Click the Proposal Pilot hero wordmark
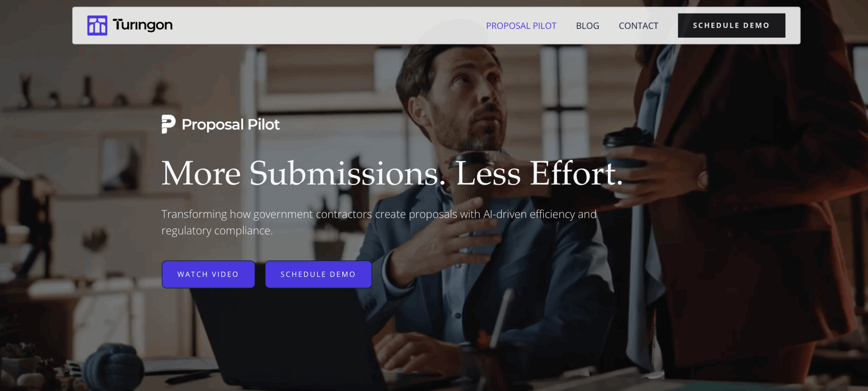 231,124
